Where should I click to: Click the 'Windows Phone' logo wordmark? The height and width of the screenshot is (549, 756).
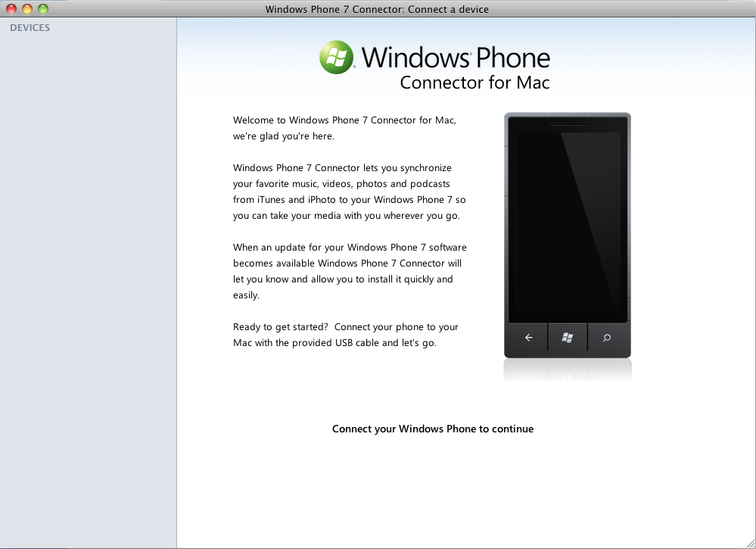tap(456, 58)
